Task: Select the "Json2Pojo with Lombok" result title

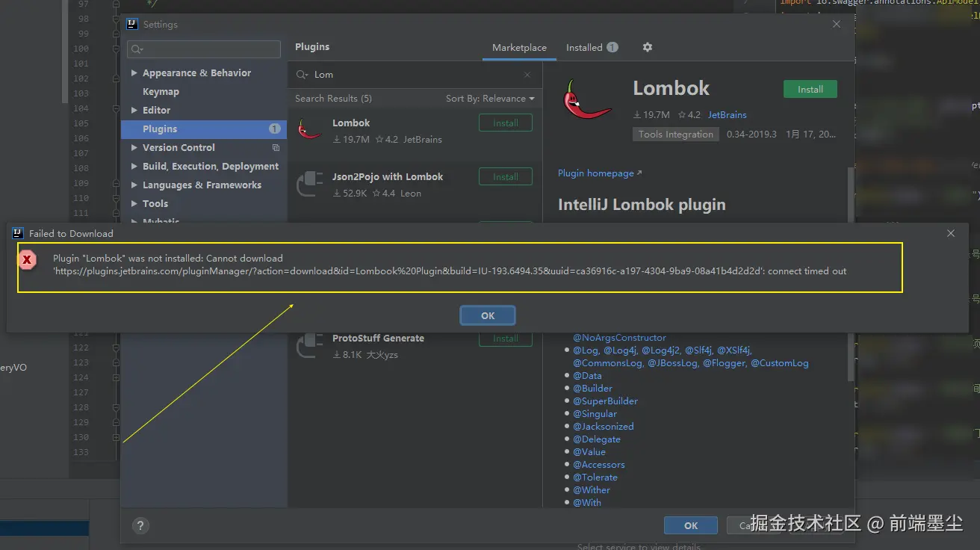Action: point(388,177)
